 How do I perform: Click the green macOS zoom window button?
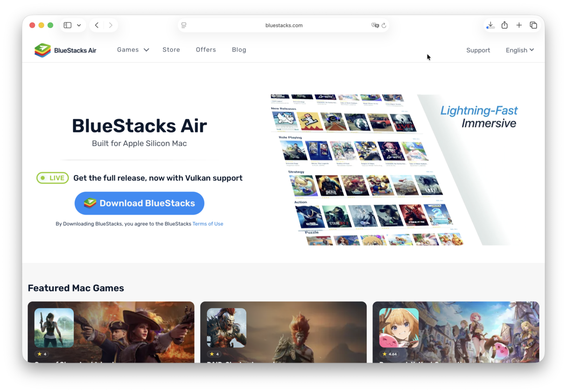point(50,25)
